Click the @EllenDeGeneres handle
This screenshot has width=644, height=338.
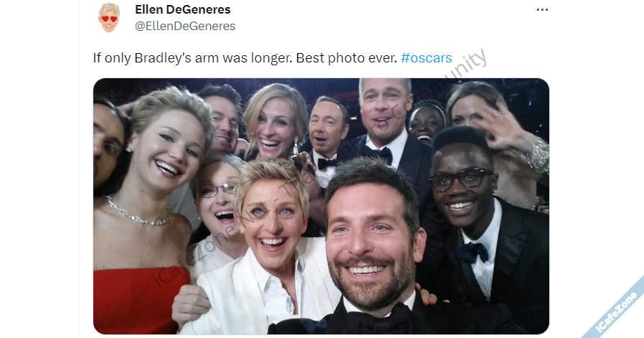185,26
